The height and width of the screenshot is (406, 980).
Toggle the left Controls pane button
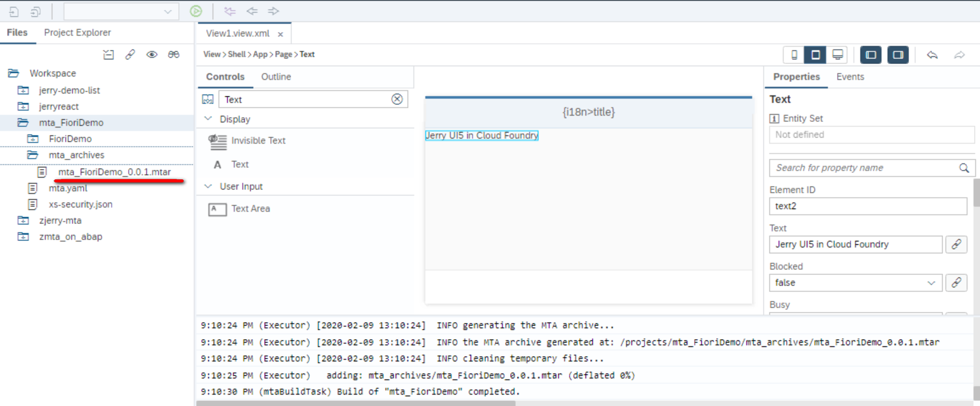tap(870, 55)
